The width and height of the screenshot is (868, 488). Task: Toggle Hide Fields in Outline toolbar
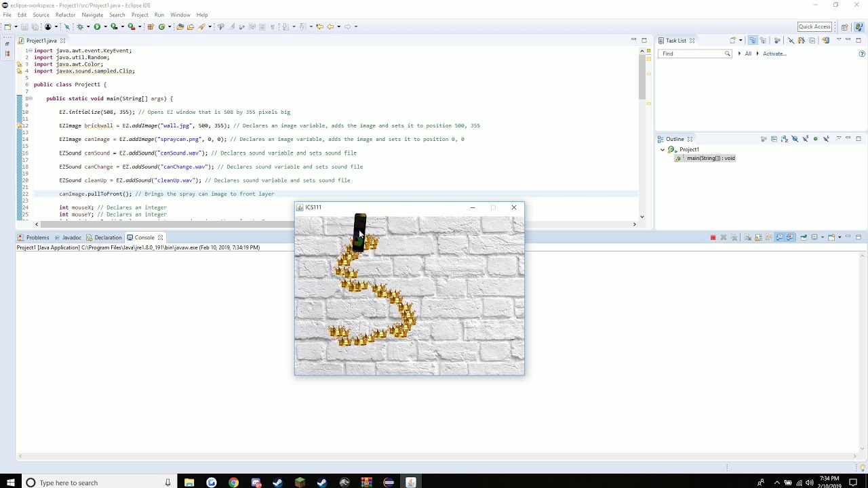coord(795,139)
